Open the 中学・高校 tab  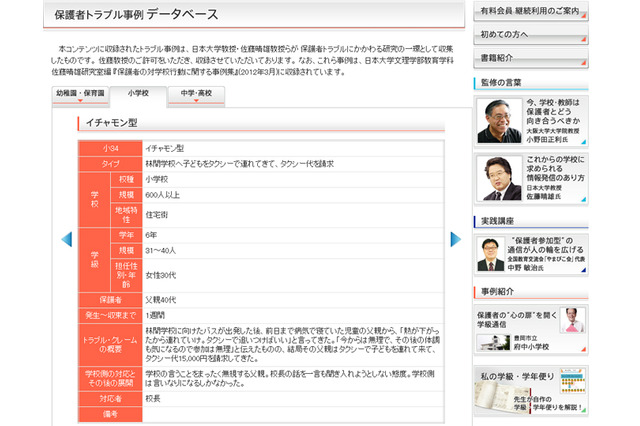pyautogui.click(x=196, y=95)
